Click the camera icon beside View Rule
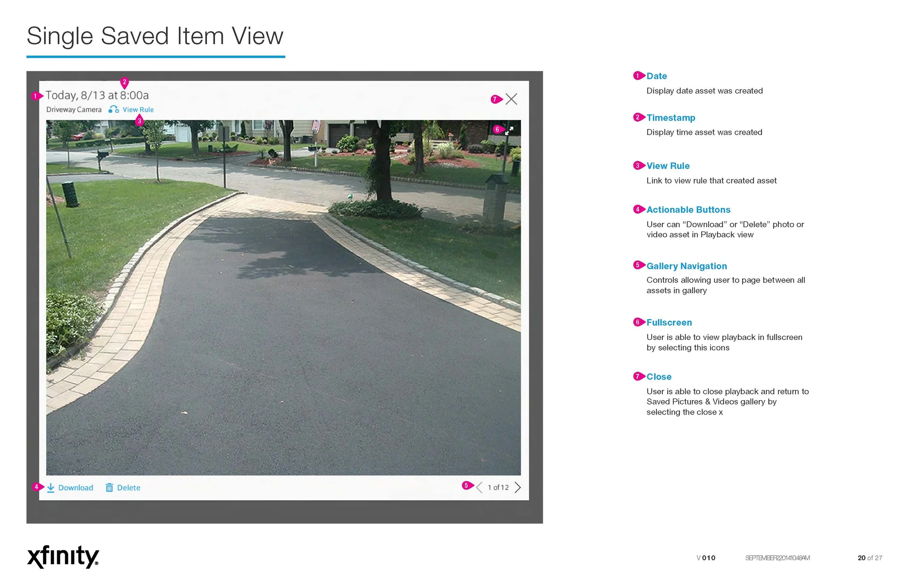This screenshot has height=588, width=909. (113, 109)
